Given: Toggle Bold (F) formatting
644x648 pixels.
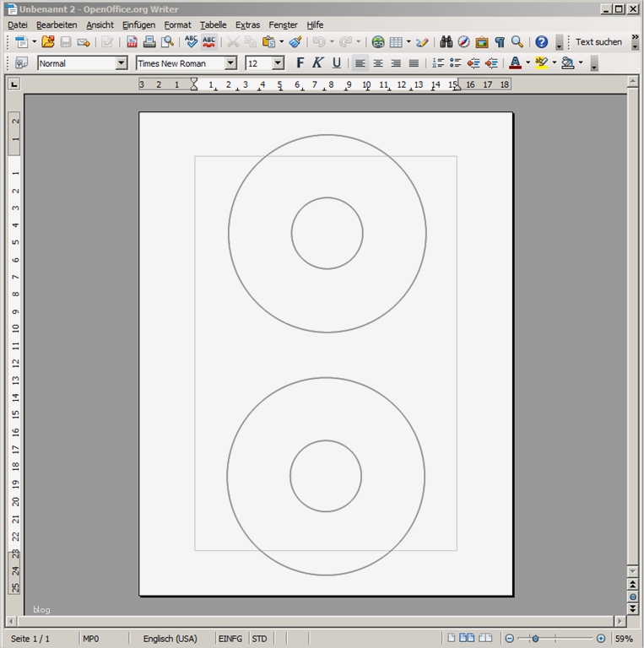Looking at the screenshot, I should click(x=300, y=63).
